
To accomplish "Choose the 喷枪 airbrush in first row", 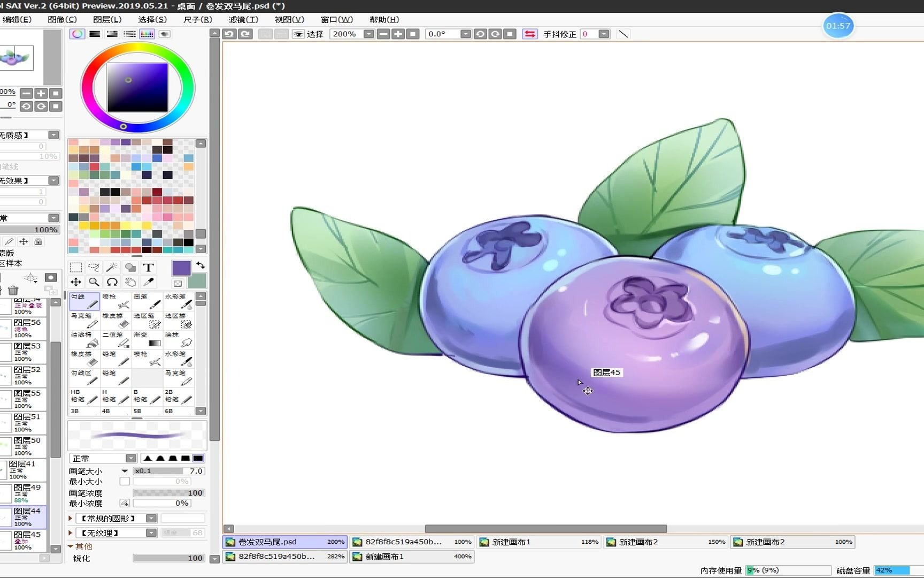I will click(116, 301).
